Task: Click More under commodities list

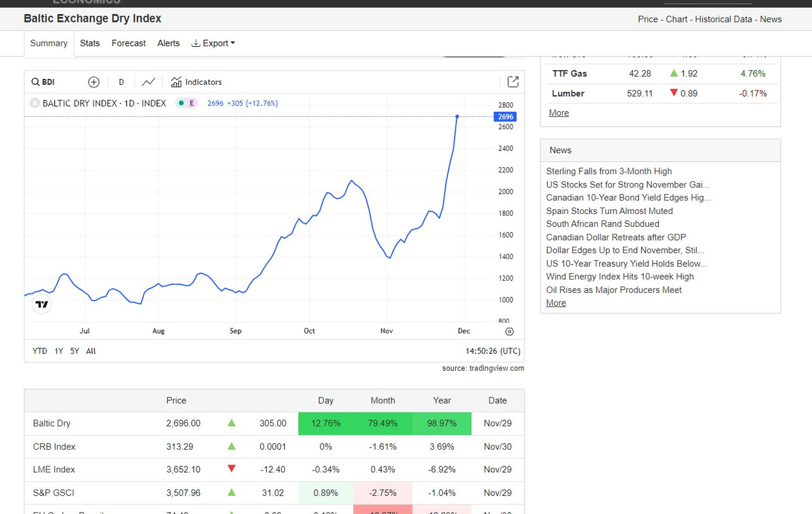Action: (x=559, y=112)
